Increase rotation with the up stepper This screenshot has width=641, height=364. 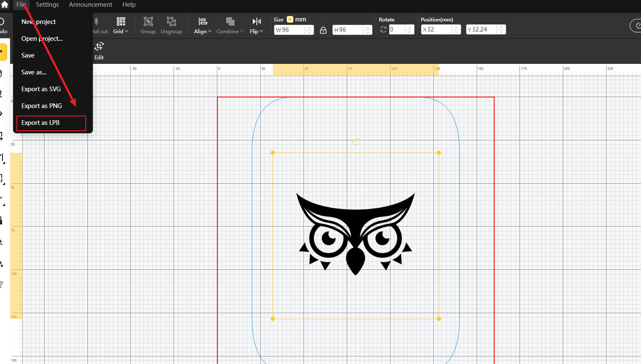coord(410,27)
